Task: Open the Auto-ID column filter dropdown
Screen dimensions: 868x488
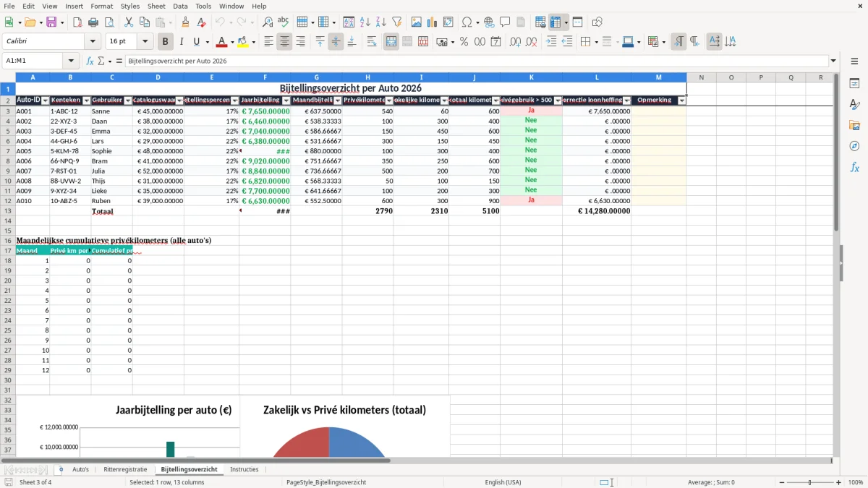Action: pyautogui.click(x=45, y=100)
